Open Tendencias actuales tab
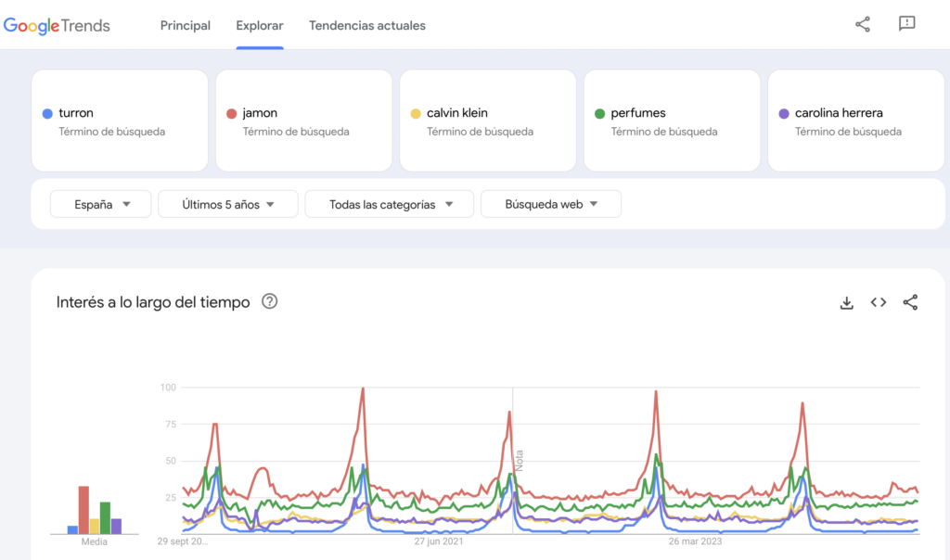Image resolution: width=950 pixels, height=560 pixels. point(367,25)
